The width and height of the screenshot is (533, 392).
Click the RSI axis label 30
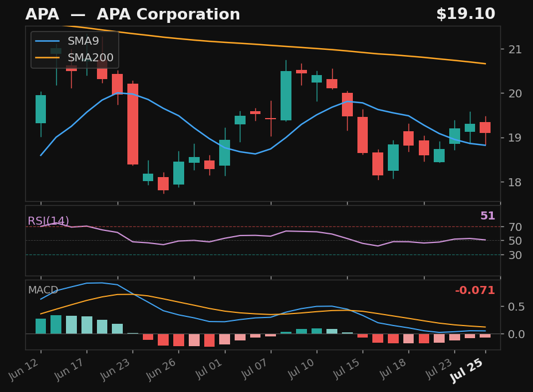(x=515, y=255)
